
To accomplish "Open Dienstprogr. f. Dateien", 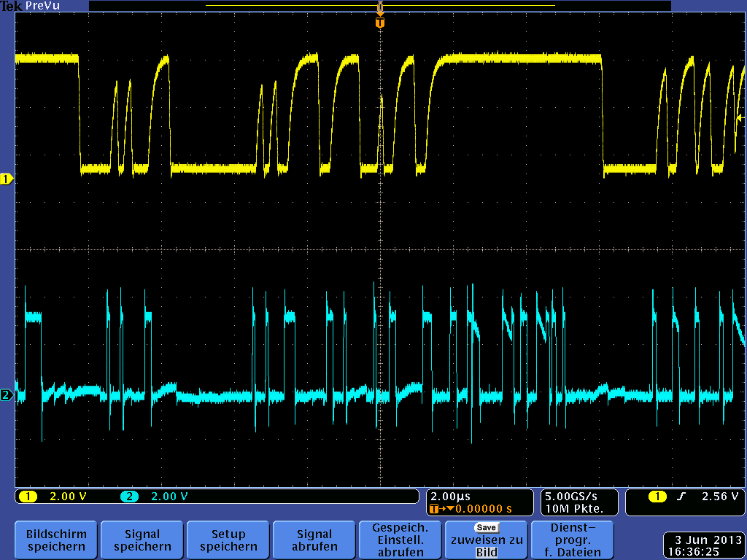I will pos(573,540).
